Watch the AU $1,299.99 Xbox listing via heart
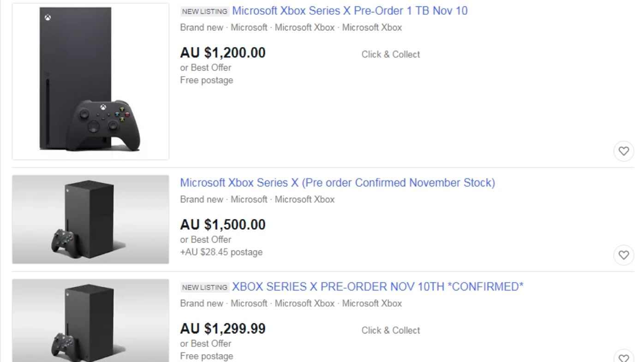 (624, 357)
